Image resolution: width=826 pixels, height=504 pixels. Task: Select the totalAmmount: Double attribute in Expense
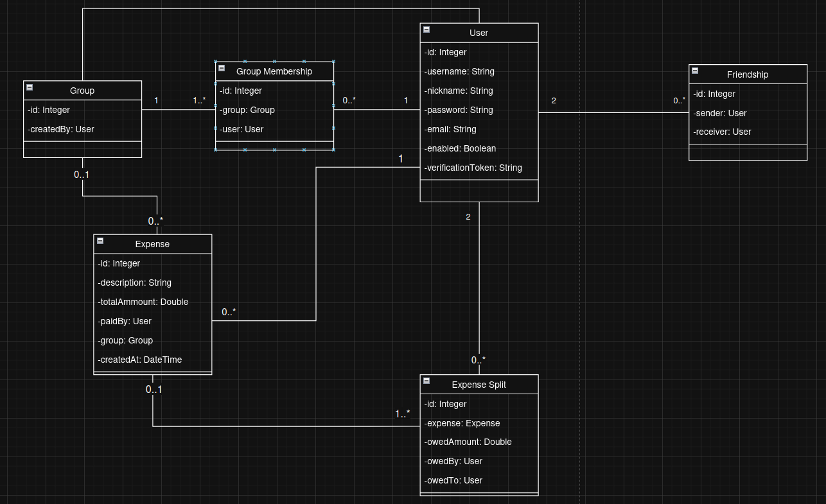coord(143,302)
